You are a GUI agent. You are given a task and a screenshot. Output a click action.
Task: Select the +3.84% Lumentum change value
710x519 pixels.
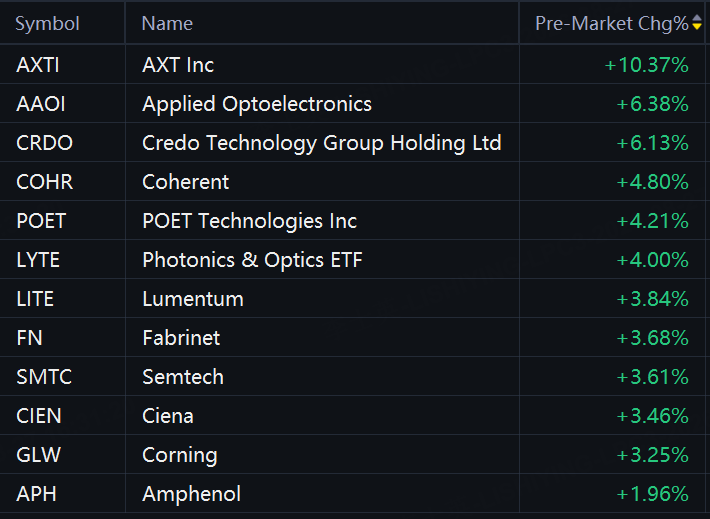point(652,299)
